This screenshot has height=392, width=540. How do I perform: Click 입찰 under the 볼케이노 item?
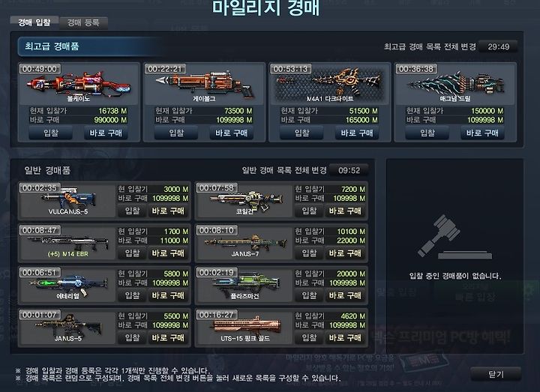[x=51, y=133]
